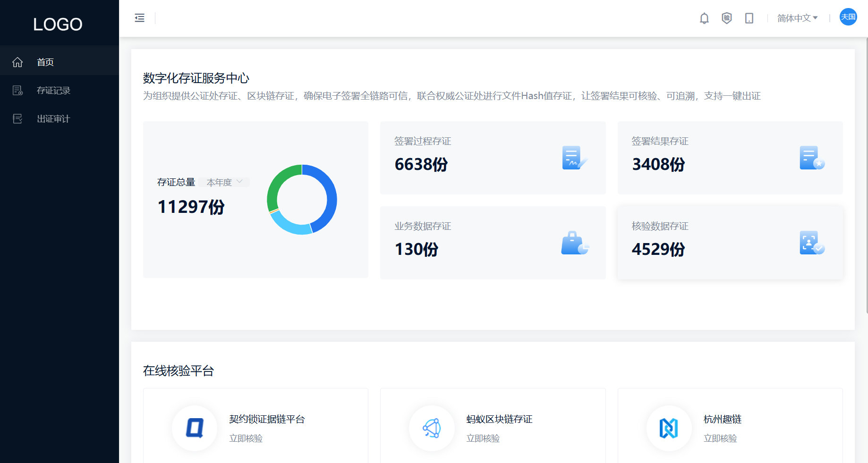Select the 核验数据存证 4529份 card
This screenshot has width=868, height=463.
pyautogui.click(x=730, y=242)
